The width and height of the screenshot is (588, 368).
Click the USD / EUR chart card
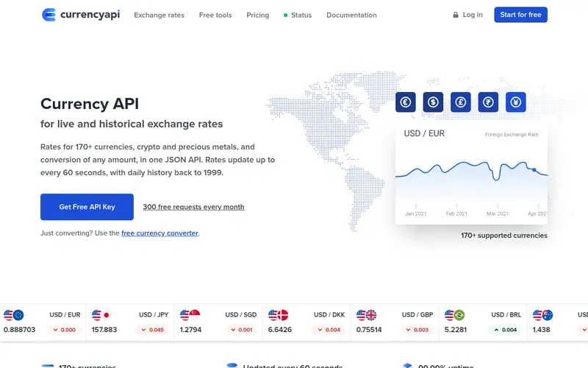tap(471, 174)
